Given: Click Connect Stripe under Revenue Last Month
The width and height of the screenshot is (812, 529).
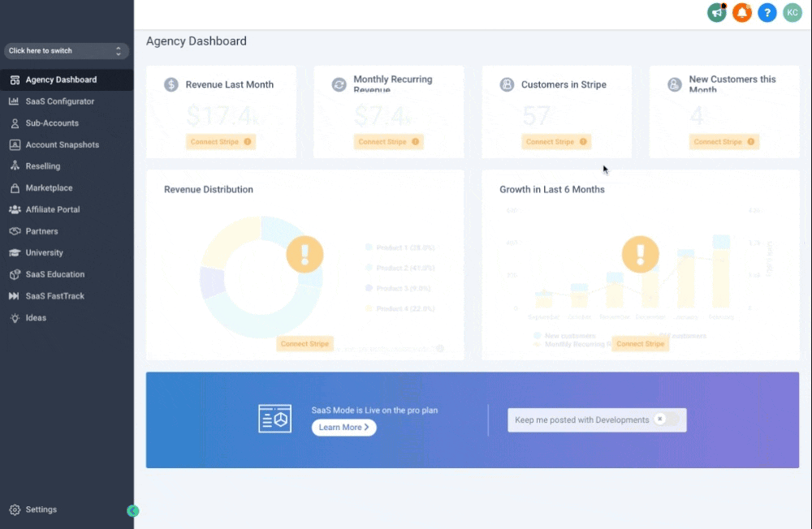Looking at the screenshot, I should point(220,142).
